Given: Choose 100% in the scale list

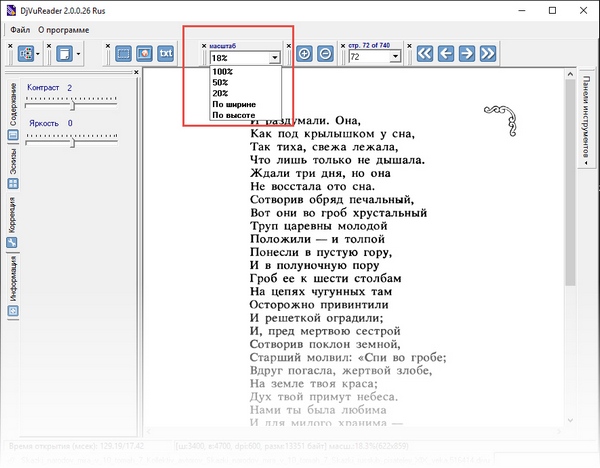Looking at the screenshot, I should (223, 72).
